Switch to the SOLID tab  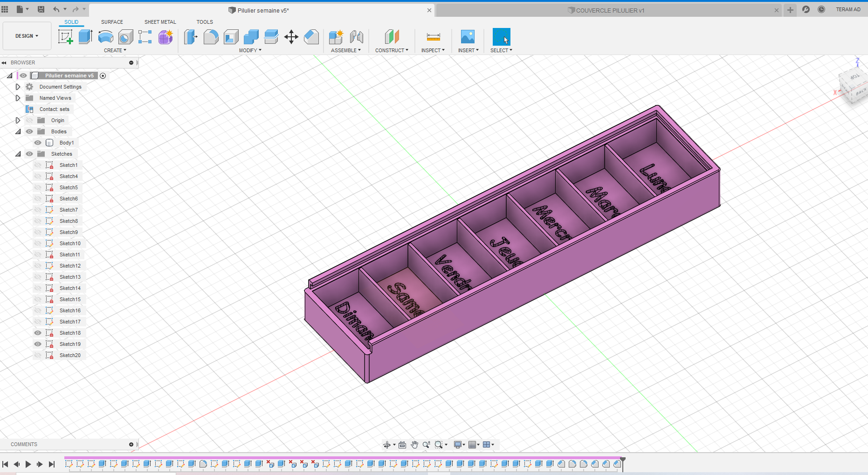coord(71,22)
